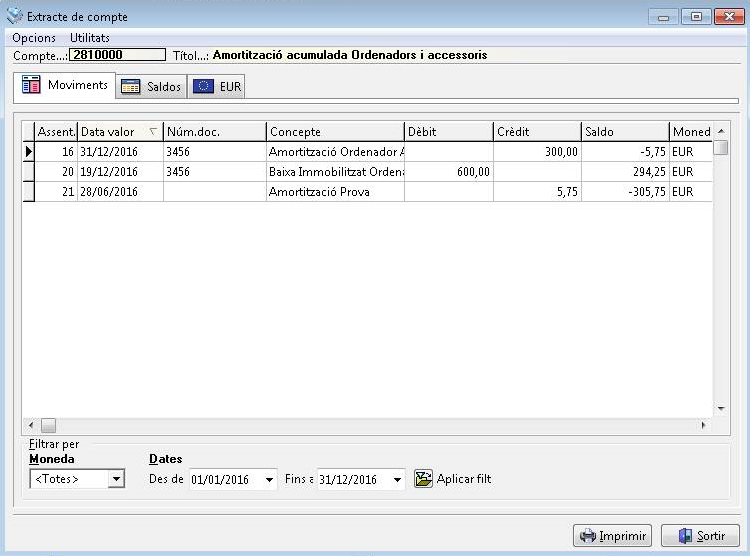Click the Extracte de compte title icon
The width and height of the screenshot is (750, 556).
tap(14, 16)
